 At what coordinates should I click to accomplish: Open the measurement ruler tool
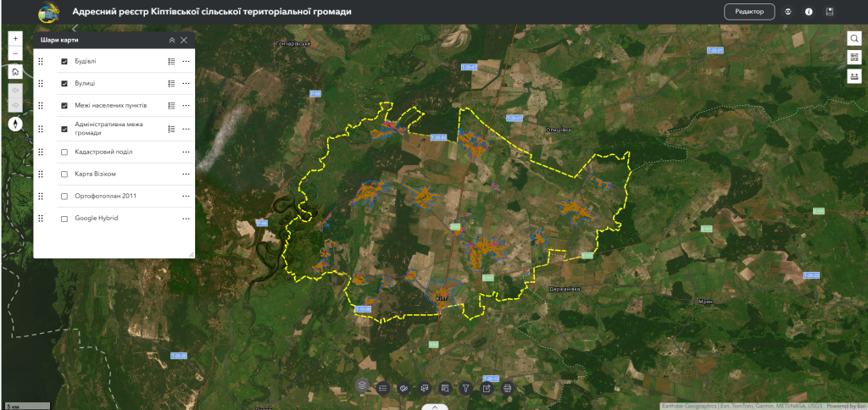tap(854, 76)
